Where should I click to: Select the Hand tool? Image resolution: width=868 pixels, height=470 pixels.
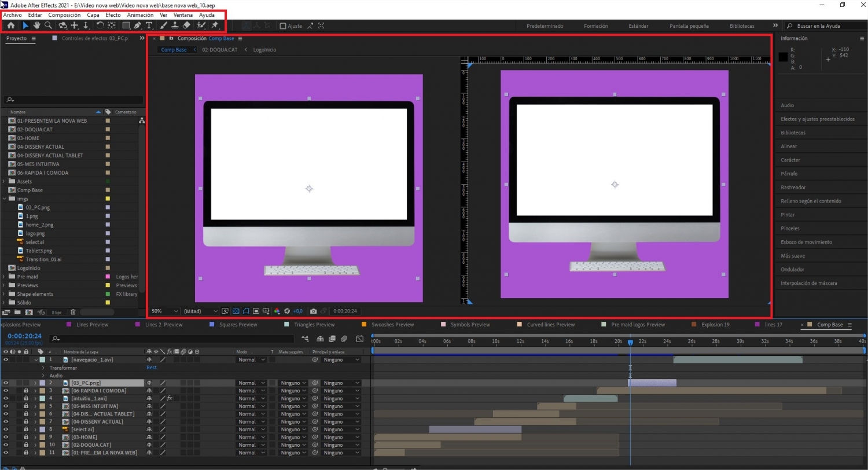pyautogui.click(x=36, y=25)
